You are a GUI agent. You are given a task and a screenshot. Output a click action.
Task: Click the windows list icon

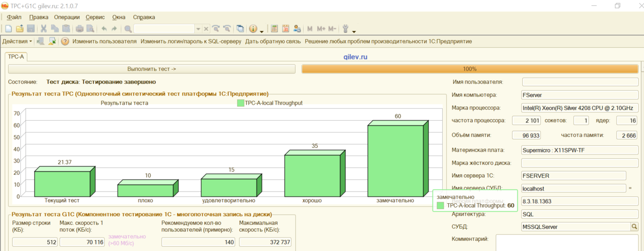(240, 28)
